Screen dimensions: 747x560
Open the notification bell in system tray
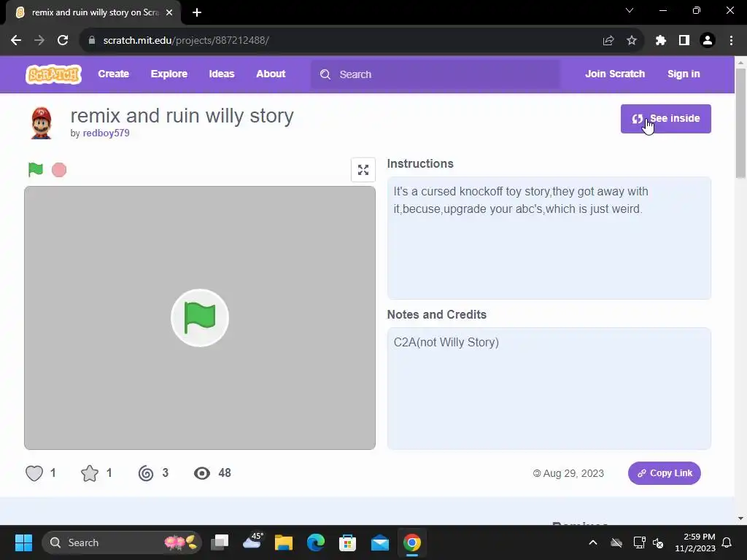(727, 542)
